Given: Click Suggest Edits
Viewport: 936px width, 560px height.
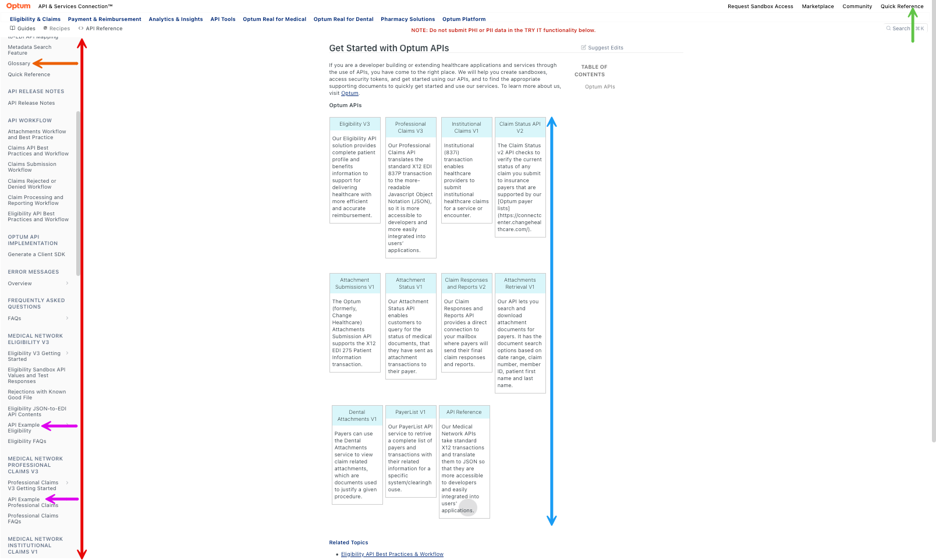Looking at the screenshot, I should coord(602,48).
